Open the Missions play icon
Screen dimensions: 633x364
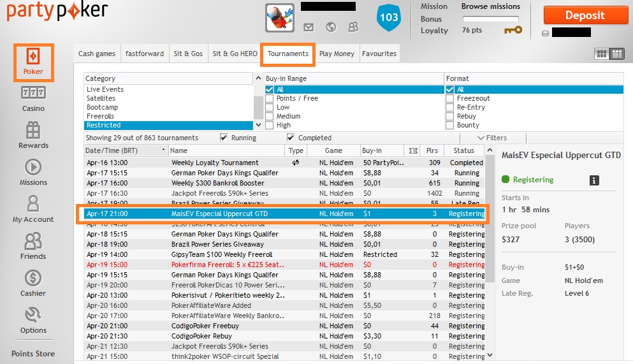coord(33,167)
